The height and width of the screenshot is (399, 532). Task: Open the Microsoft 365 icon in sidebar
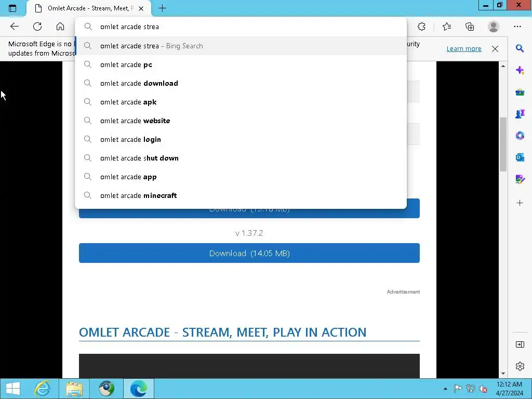coord(520,136)
